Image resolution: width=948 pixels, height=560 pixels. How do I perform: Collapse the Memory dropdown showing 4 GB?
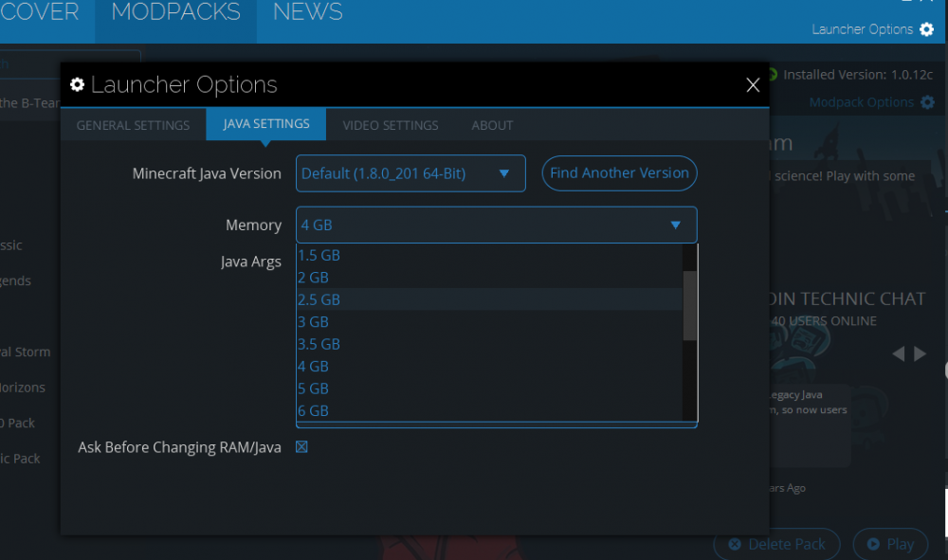tap(497, 225)
